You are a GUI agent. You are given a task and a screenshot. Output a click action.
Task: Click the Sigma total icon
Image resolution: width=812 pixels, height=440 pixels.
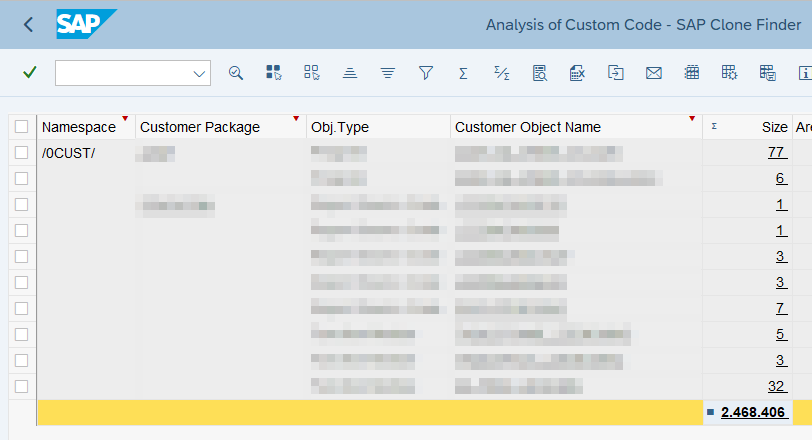(x=463, y=72)
